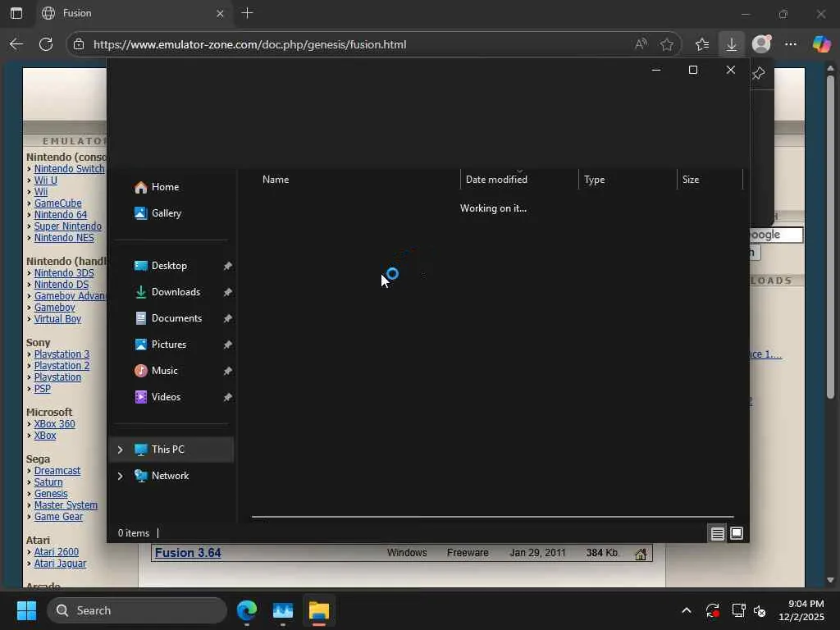Unpin Downloads using its pin icon
The image size is (840, 630).
tap(228, 292)
